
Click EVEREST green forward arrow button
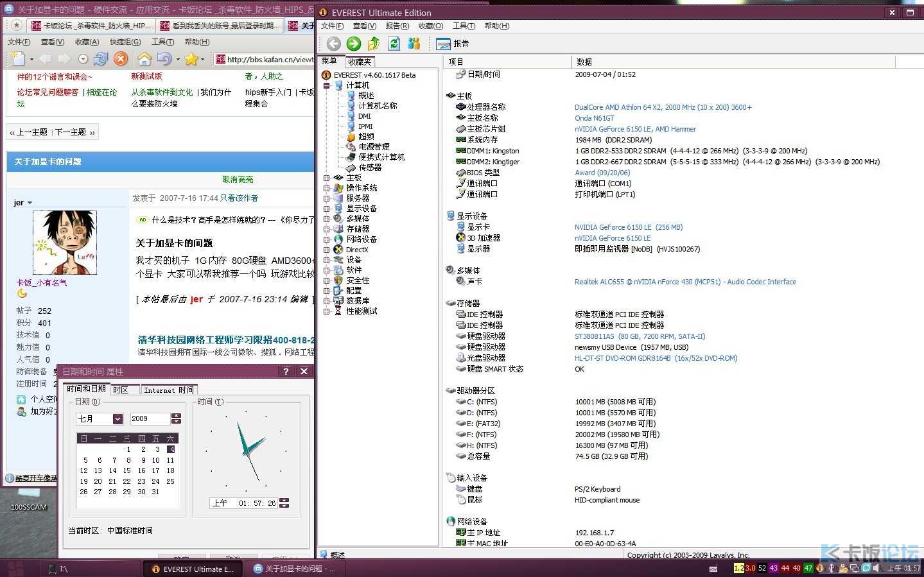(354, 44)
